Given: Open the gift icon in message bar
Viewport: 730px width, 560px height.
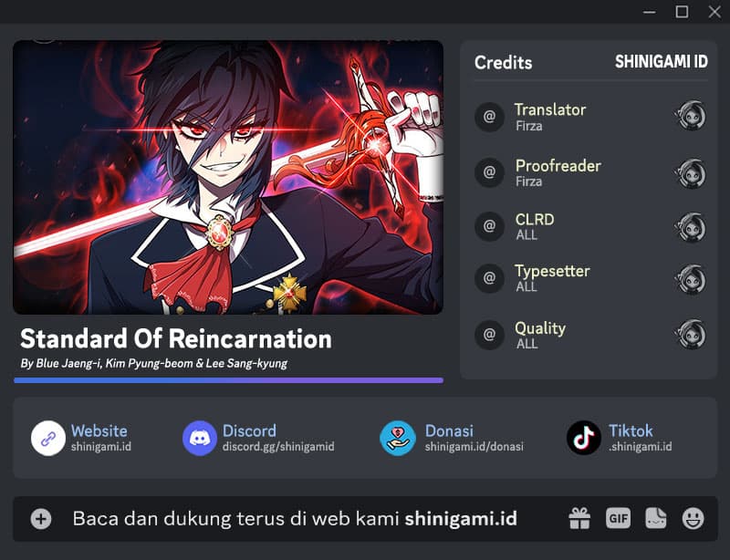Looking at the screenshot, I should tap(579, 518).
